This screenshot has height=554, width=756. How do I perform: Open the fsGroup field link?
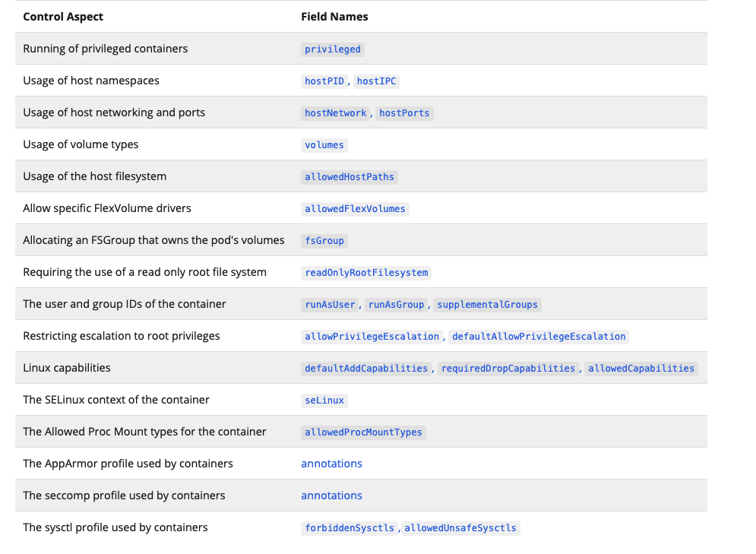click(x=324, y=241)
